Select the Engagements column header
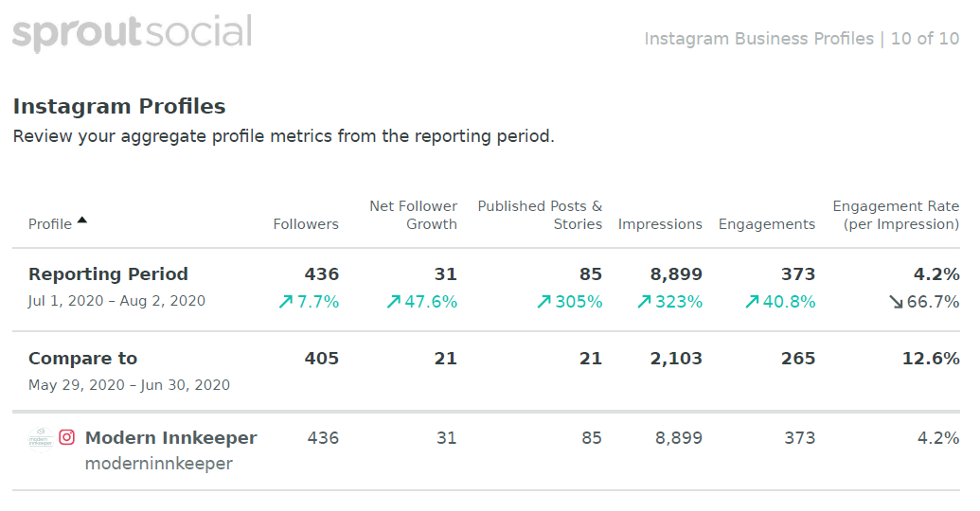The image size is (980, 511). click(767, 224)
